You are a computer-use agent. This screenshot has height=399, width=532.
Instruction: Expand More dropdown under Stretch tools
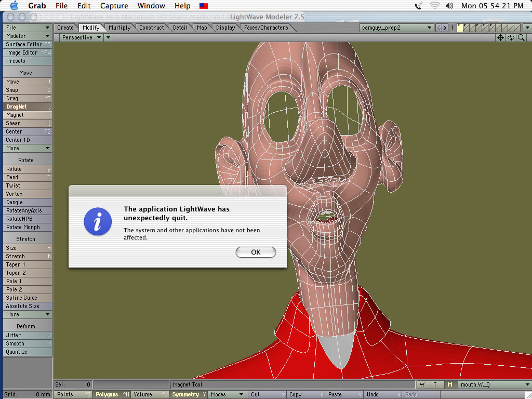point(28,314)
